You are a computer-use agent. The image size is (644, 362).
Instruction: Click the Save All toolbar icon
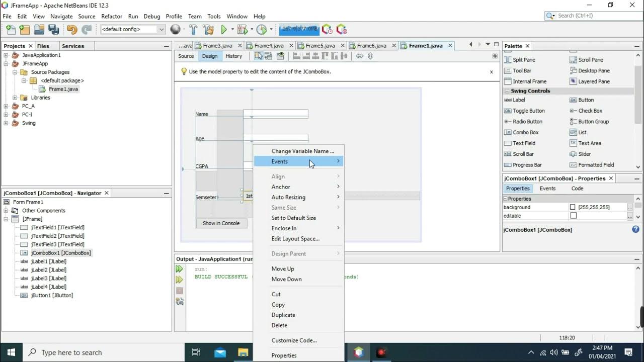click(x=53, y=29)
